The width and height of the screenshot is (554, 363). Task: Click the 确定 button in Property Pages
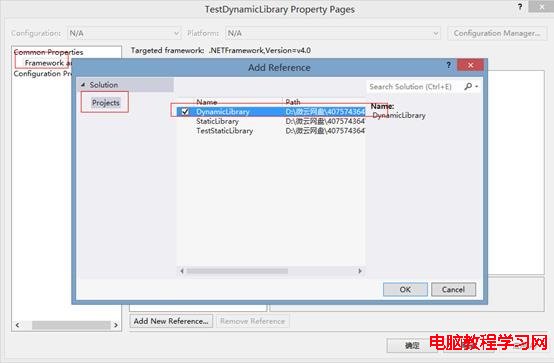[412, 345]
